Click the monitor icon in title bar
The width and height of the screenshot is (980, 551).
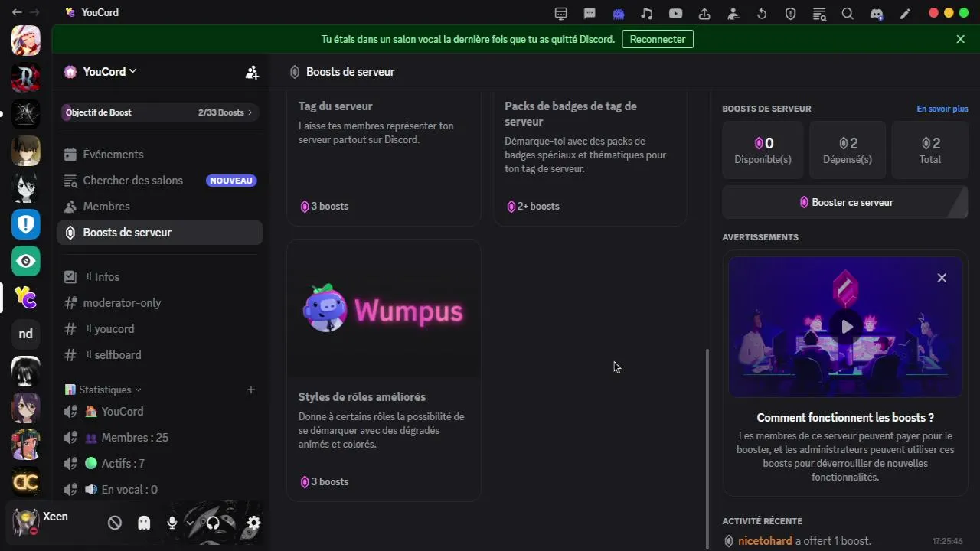561,13
